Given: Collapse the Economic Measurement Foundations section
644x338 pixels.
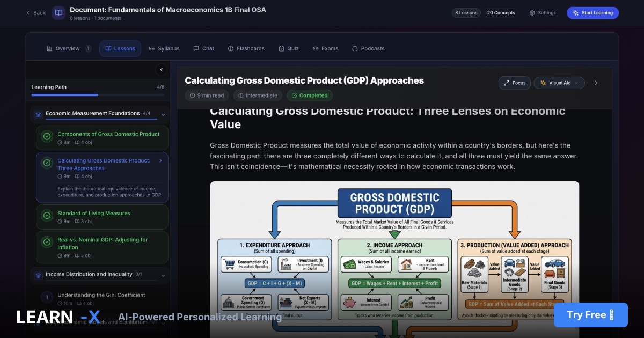Looking at the screenshot, I should coord(162,113).
